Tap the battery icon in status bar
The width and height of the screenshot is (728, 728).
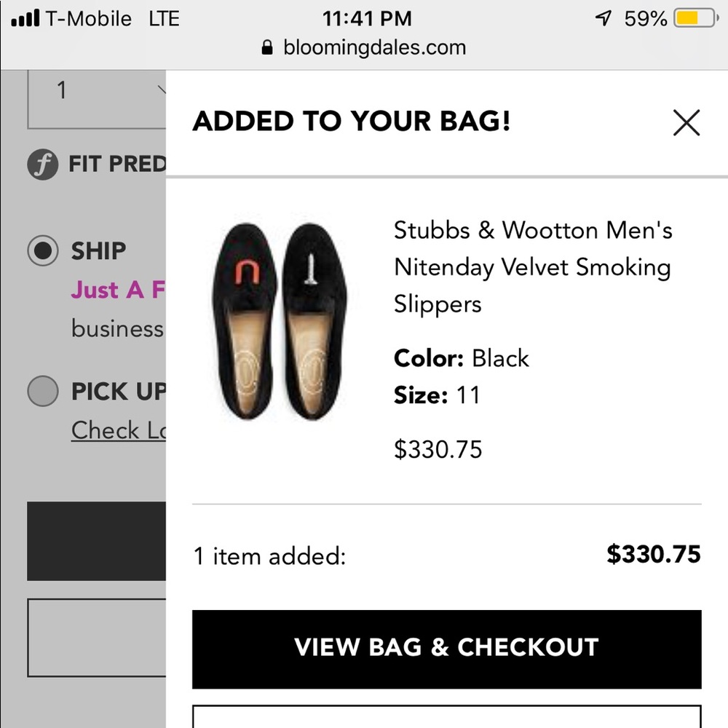coord(695,19)
